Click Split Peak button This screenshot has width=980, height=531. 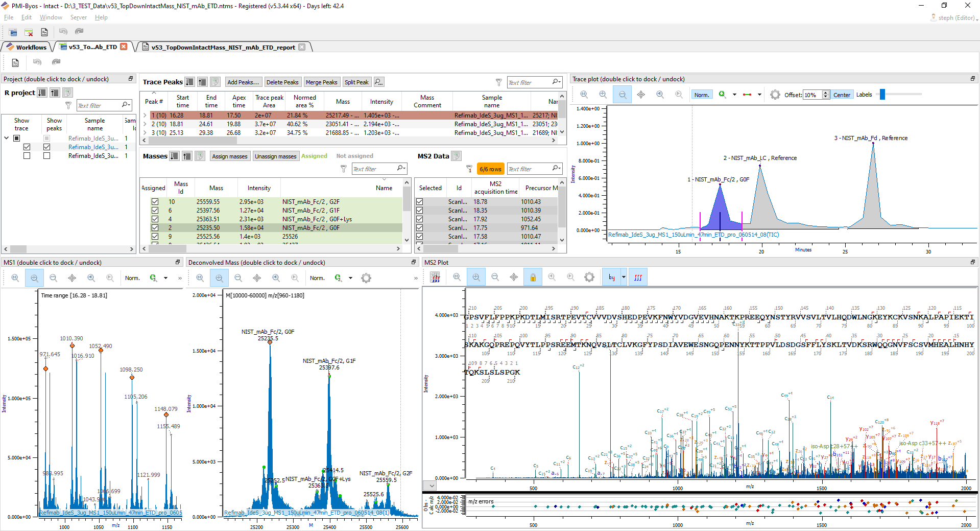coord(356,82)
